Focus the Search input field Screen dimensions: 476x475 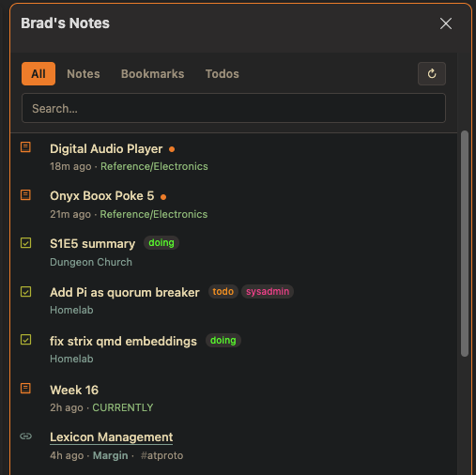pyautogui.click(x=234, y=108)
